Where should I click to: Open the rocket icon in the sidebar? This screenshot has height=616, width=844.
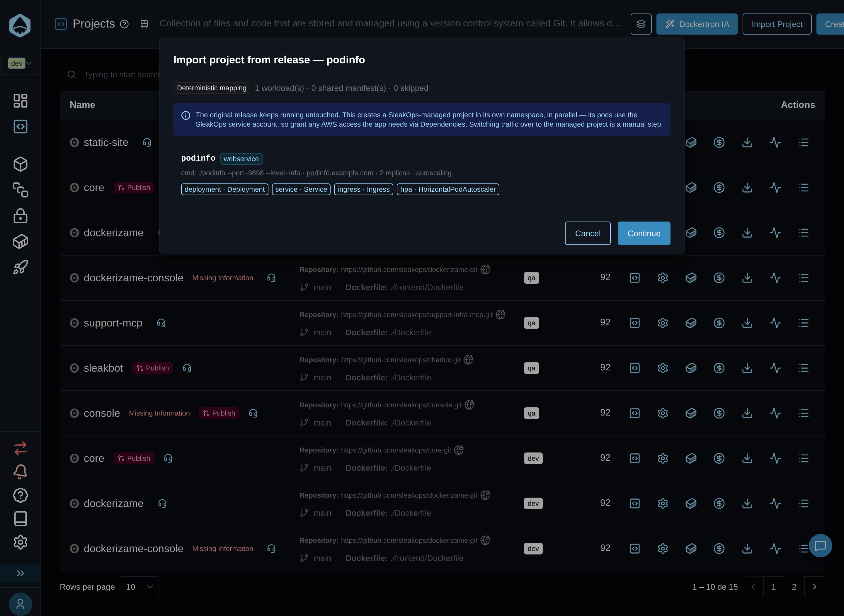coord(20,267)
